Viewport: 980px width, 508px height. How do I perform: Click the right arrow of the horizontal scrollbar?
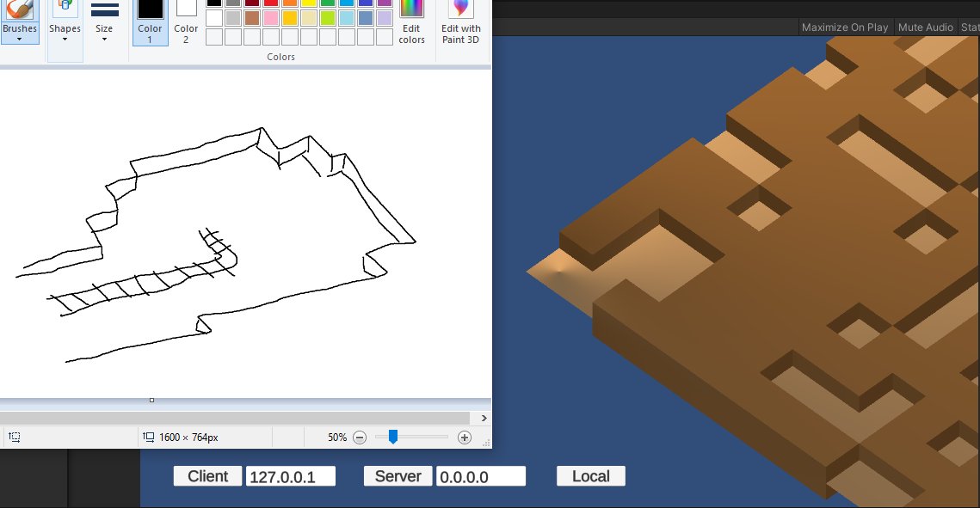(484, 418)
